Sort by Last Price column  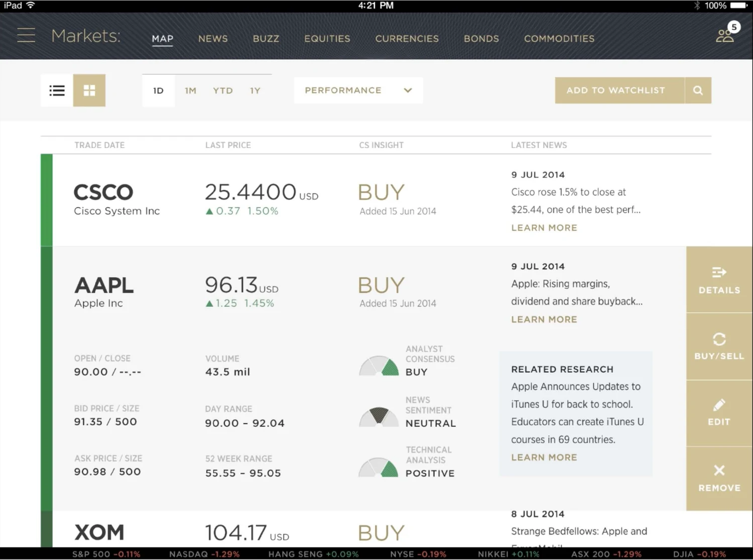pos(228,145)
